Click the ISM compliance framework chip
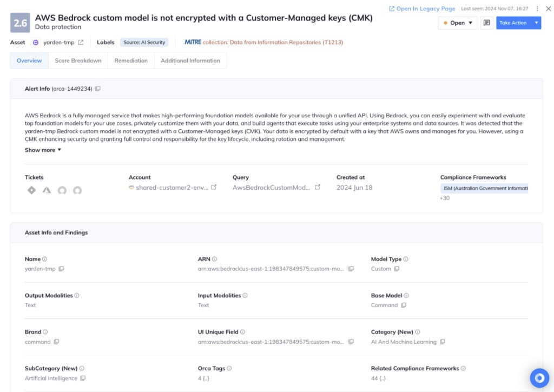 coord(484,187)
